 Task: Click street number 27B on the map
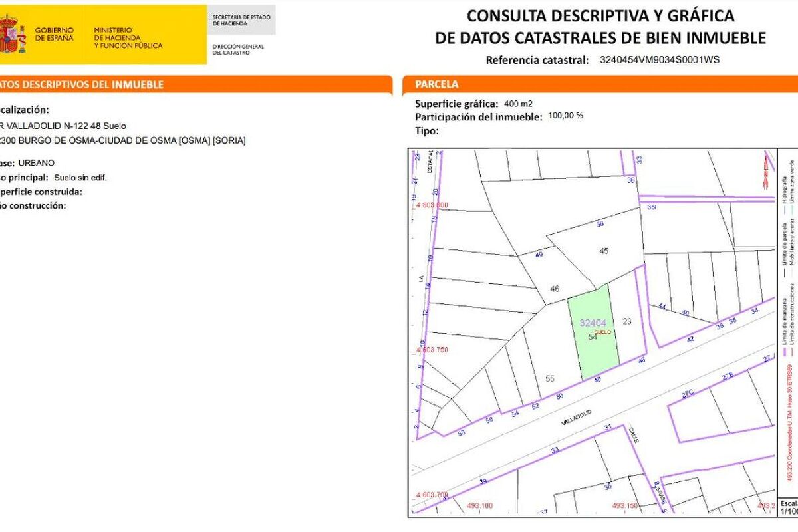(x=728, y=376)
